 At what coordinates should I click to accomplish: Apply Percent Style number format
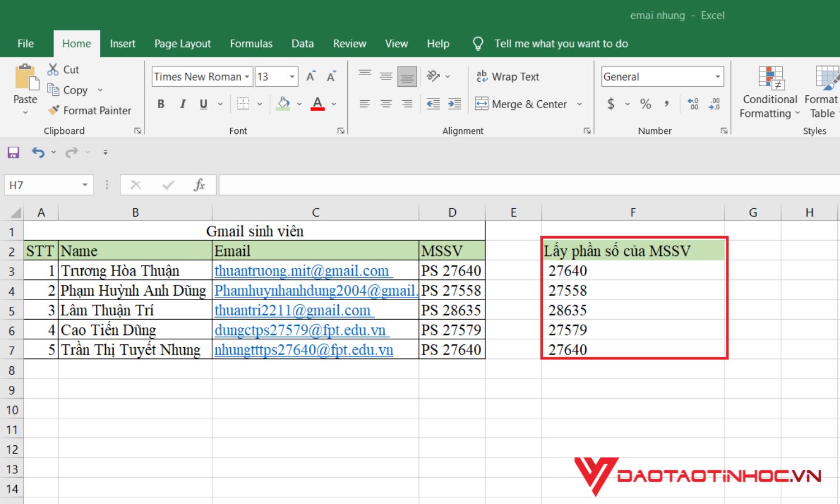[645, 104]
